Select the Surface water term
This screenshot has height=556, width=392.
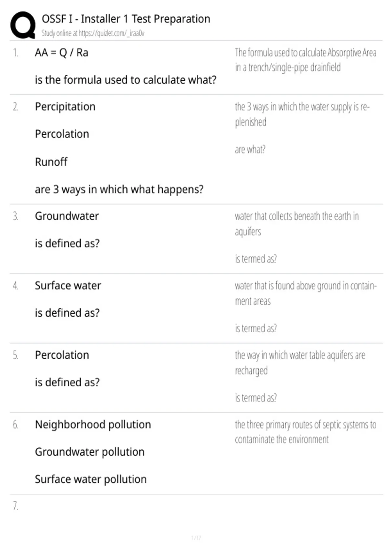[x=68, y=286]
